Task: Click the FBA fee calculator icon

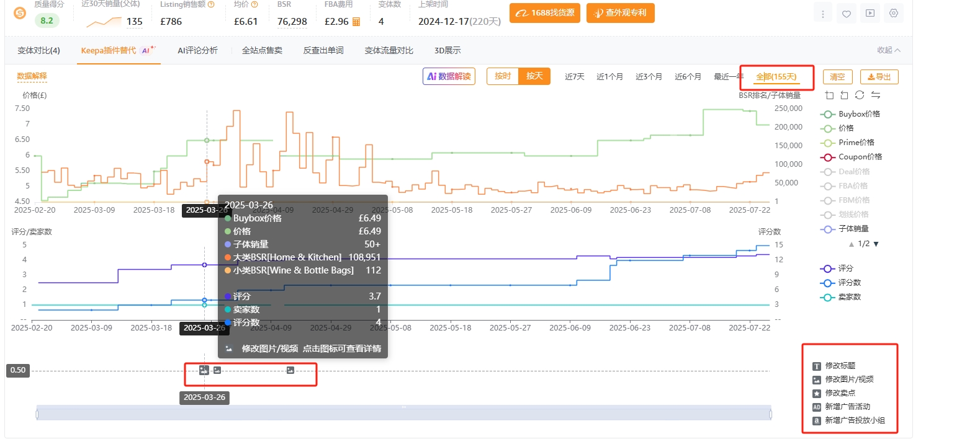Action: pos(356,22)
